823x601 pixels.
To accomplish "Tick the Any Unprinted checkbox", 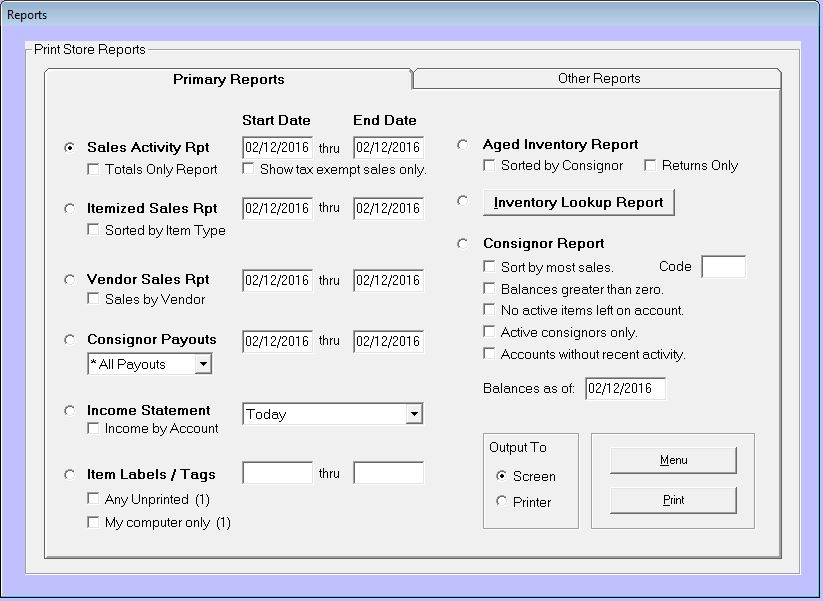I will click(x=93, y=498).
